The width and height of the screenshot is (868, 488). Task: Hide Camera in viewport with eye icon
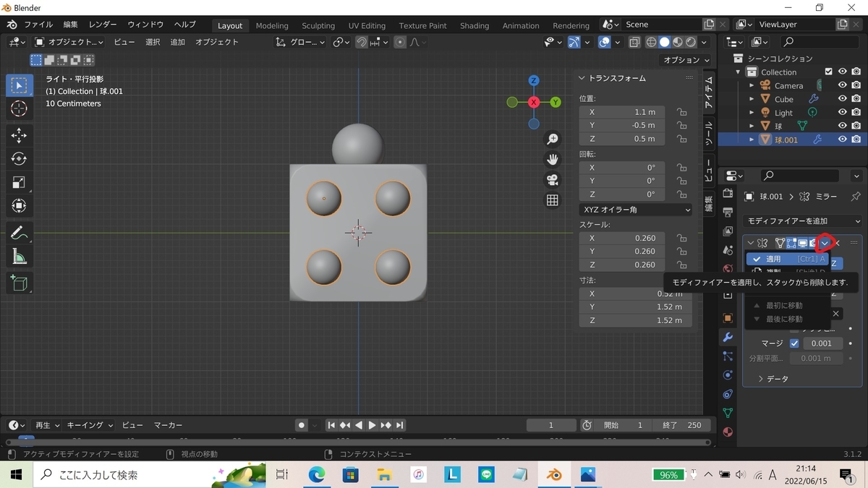point(843,85)
